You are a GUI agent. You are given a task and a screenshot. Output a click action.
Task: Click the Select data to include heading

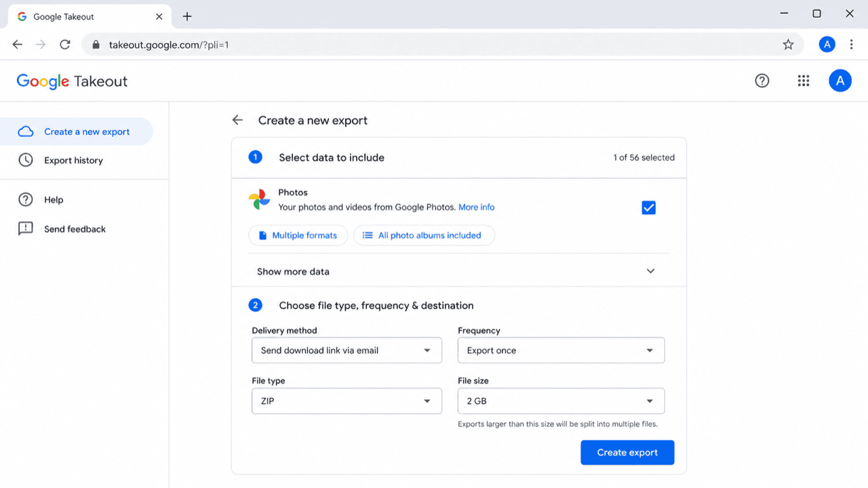click(332, 157)
